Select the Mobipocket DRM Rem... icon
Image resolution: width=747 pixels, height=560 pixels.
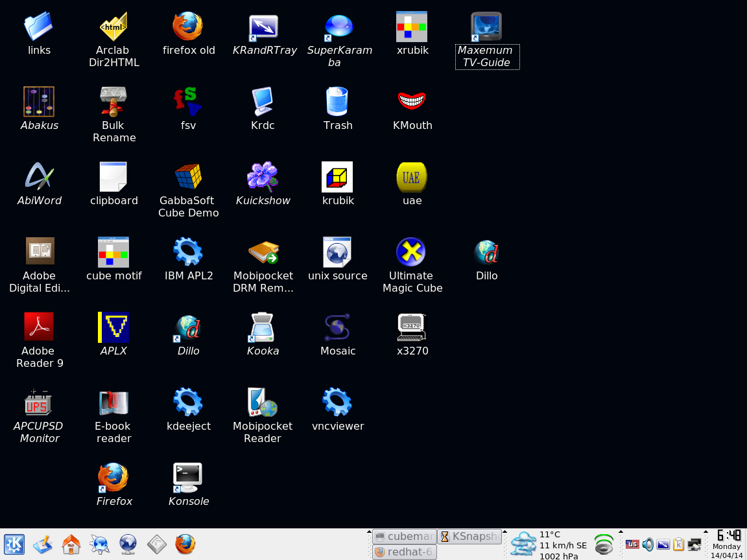point(263,252)
